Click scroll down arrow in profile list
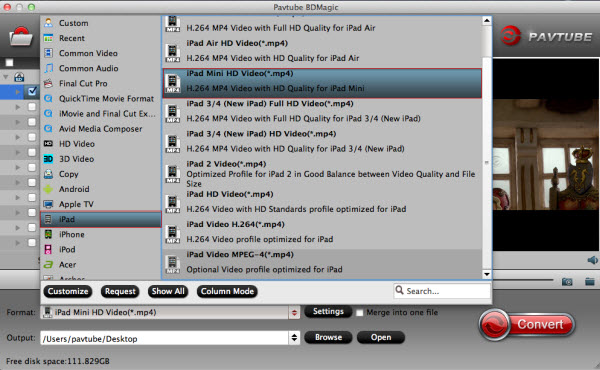This screenshot has width=600, height=370. click(x=487, y=274)
